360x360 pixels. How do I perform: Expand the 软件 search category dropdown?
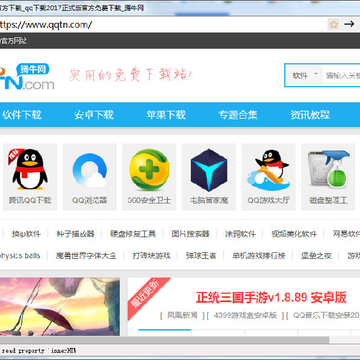click(x=304, y=75)
